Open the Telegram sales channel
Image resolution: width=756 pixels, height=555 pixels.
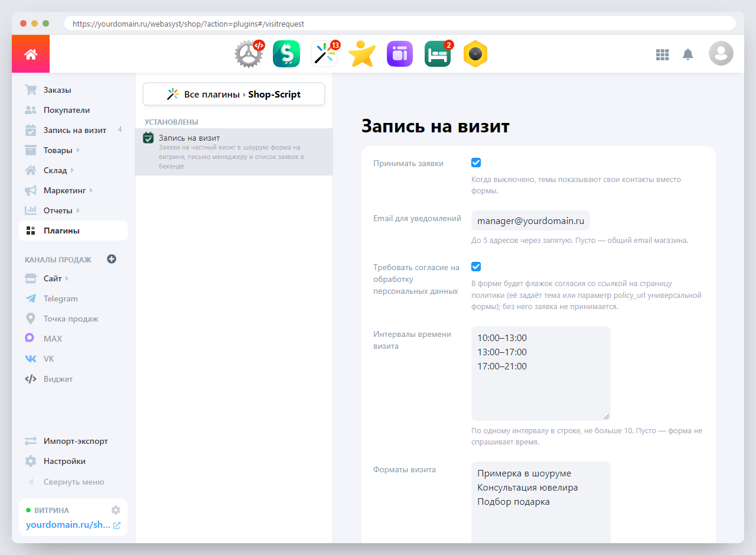tap(73, 298)
